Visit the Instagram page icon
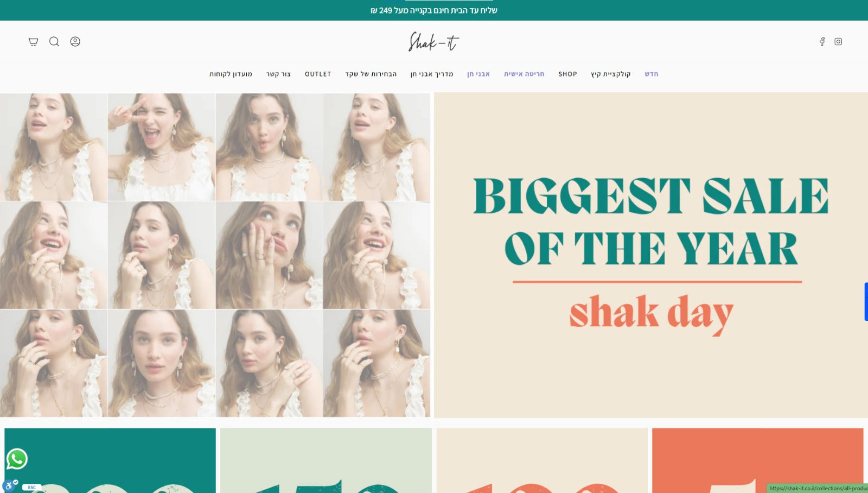 pos(838,42)
